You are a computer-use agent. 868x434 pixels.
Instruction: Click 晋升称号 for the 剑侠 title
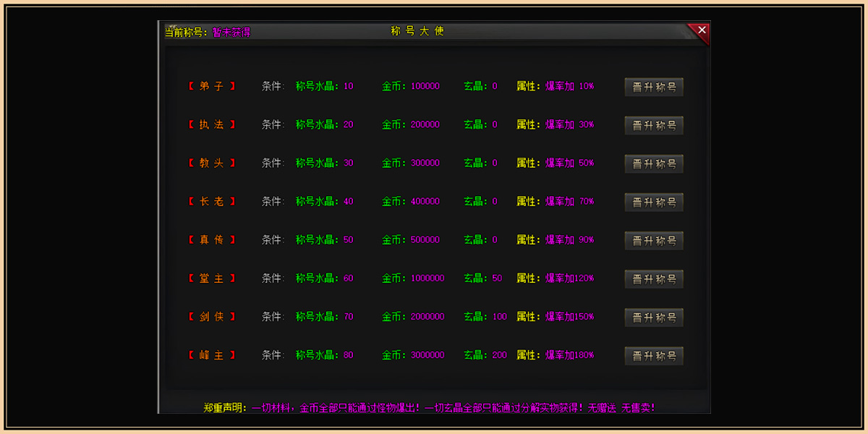click(654, 318)
